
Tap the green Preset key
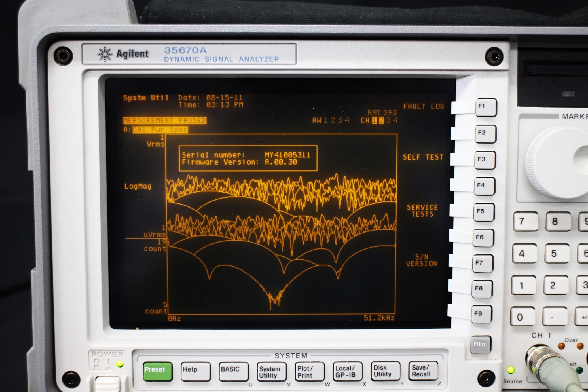click(158, 371)
